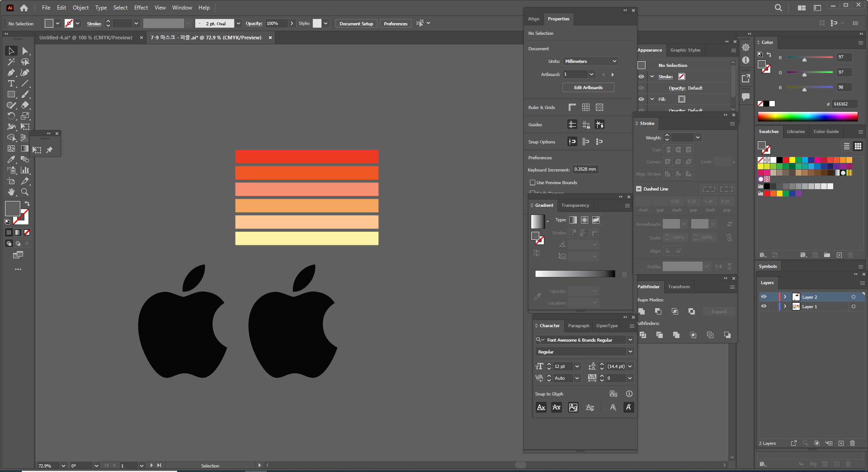Image resolution: width=868 pixels, height=472 pixels.
Task: Select the Line Segment tool
Action: click(x=25, y=84)
